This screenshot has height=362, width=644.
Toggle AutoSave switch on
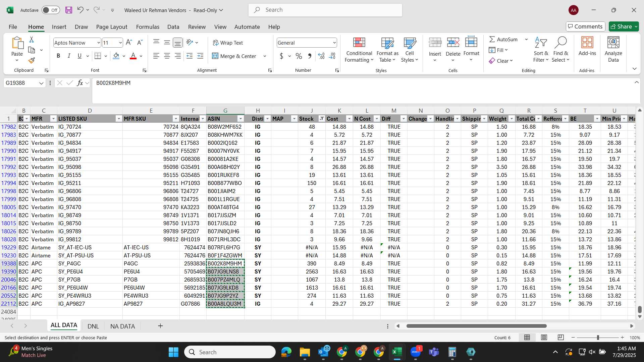click(51, 10)
